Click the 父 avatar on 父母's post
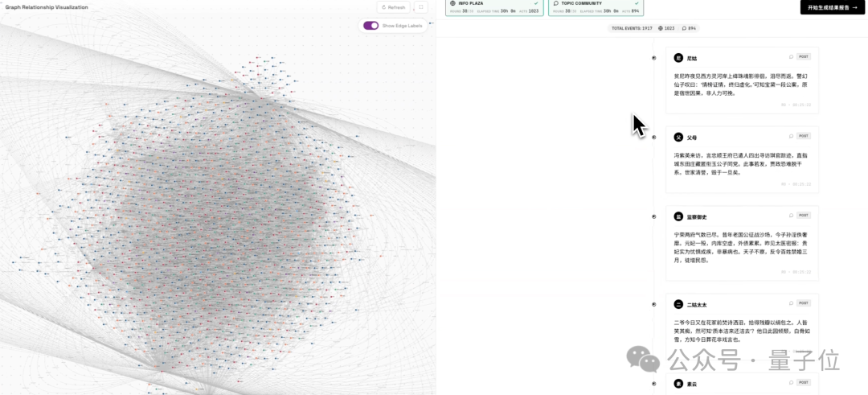The width and height of the screenshot is (868, 395). coord(678,137)
